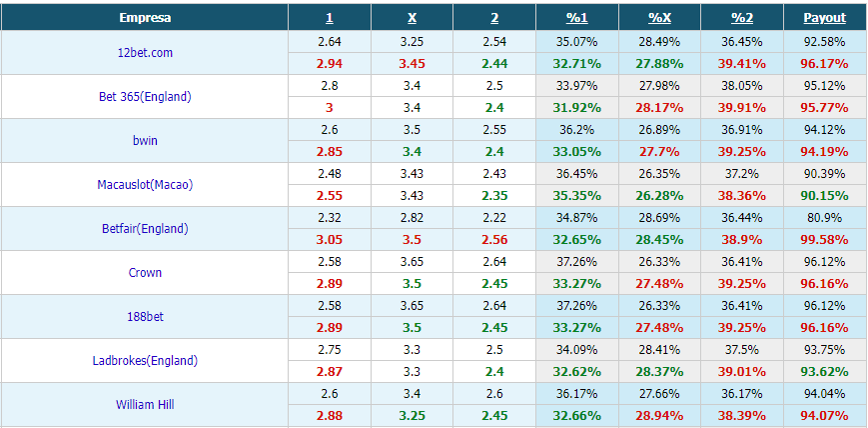Click the %X column header
868x428 pixels.
coord(660,18)
